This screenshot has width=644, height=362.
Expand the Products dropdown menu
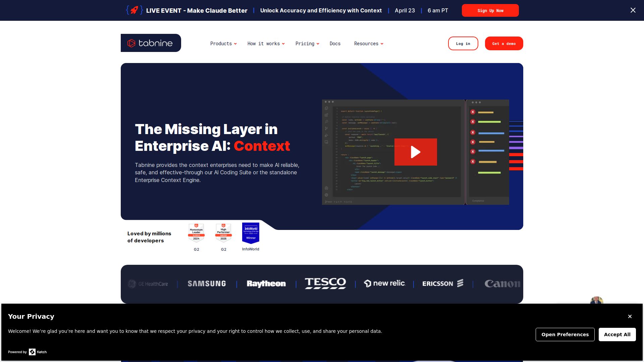point(223,44)
